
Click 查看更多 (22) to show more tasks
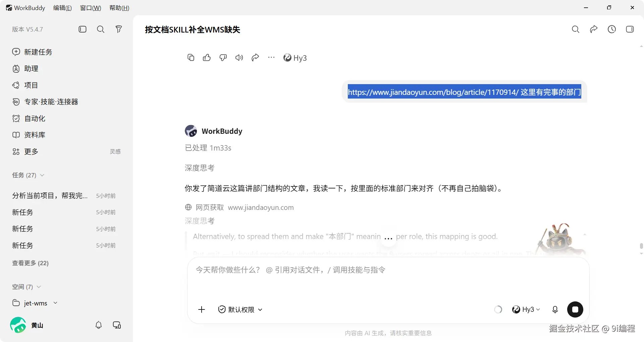[x=31, y=263]
